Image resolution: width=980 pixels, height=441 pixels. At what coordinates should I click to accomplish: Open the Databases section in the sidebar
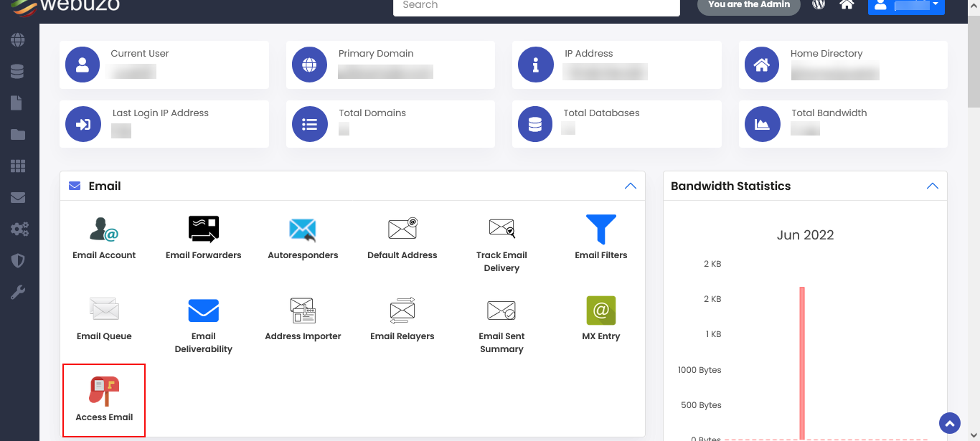coord(19,71)
